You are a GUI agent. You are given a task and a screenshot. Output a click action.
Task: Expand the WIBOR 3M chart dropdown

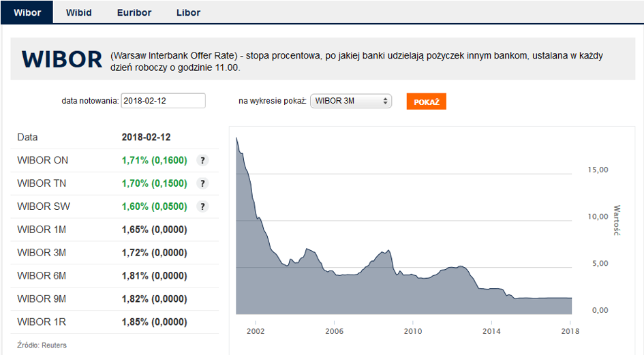[x=351, y=102]
